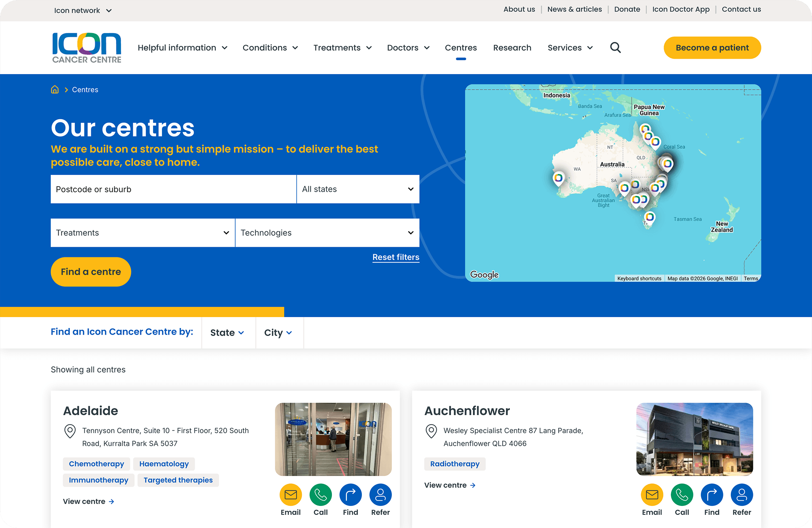812x528 pixels.
Task: Go to the Research page
Action: tap(512, 48)
